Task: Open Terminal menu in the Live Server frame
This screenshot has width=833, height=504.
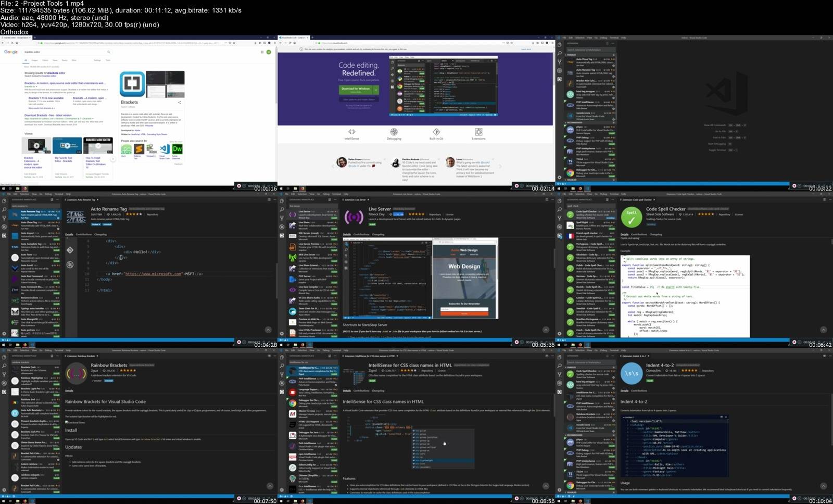Action: 336,194
